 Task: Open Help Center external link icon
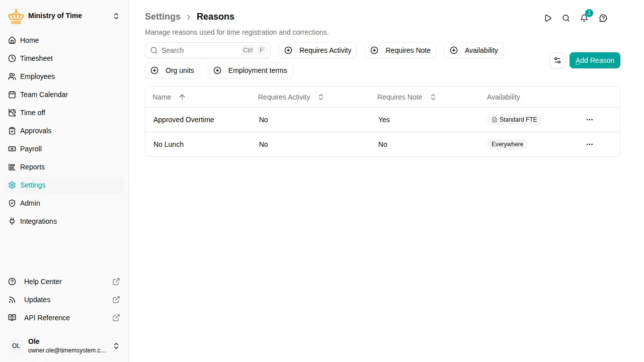[116, 282]
